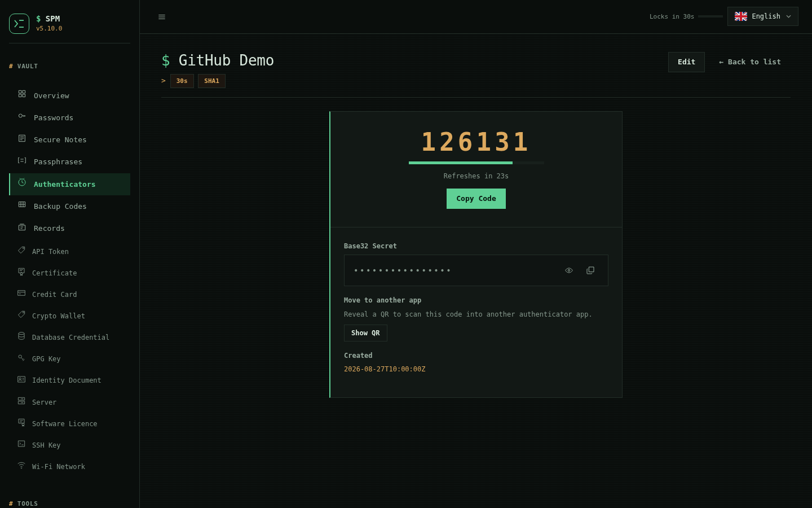The image size is (812, 508).
Task: Click the Edit button
Action: (686, 62)
